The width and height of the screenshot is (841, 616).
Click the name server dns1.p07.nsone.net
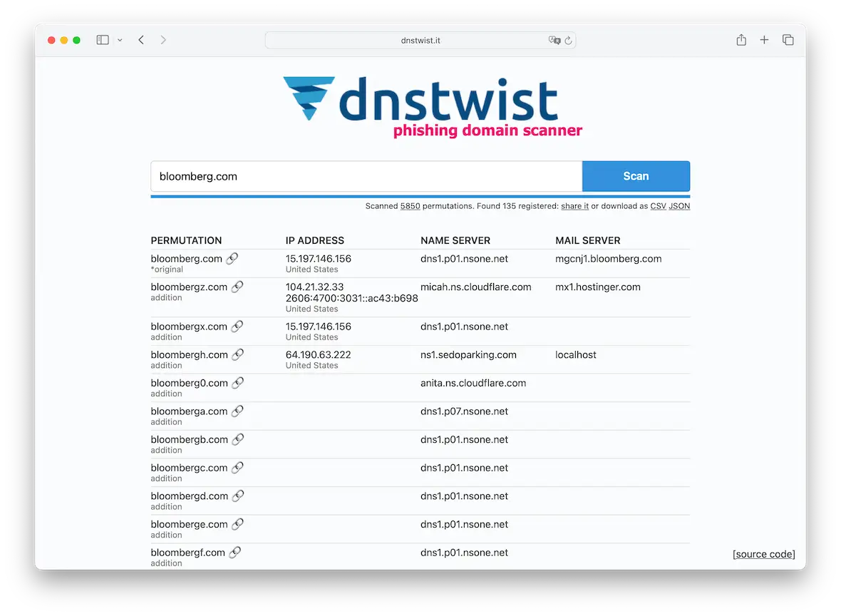[464, 411]
